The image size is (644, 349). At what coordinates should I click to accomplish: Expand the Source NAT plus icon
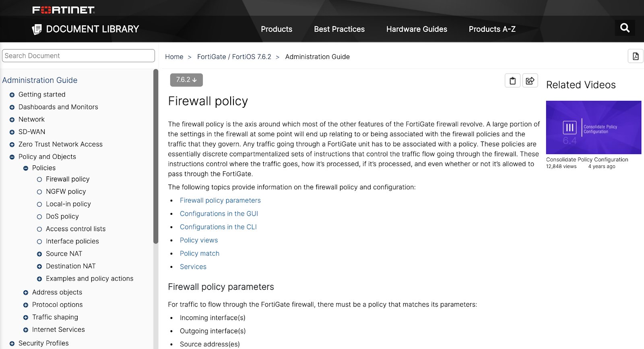(x=39, y=254)
